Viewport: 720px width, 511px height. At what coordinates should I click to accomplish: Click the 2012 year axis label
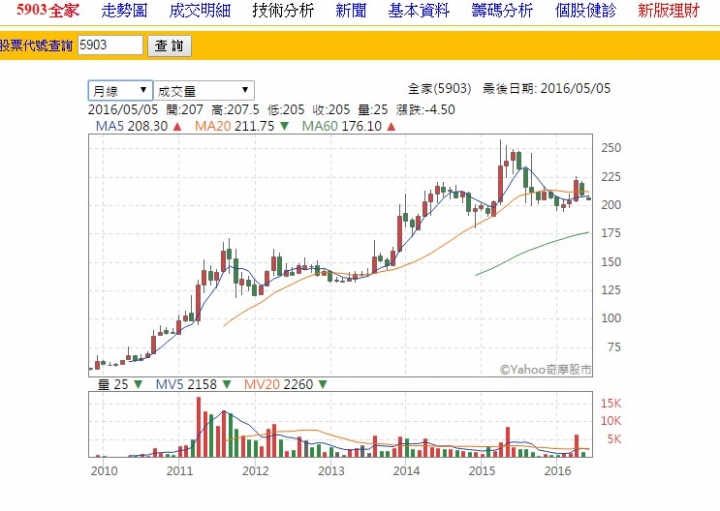tap(255, 471)
